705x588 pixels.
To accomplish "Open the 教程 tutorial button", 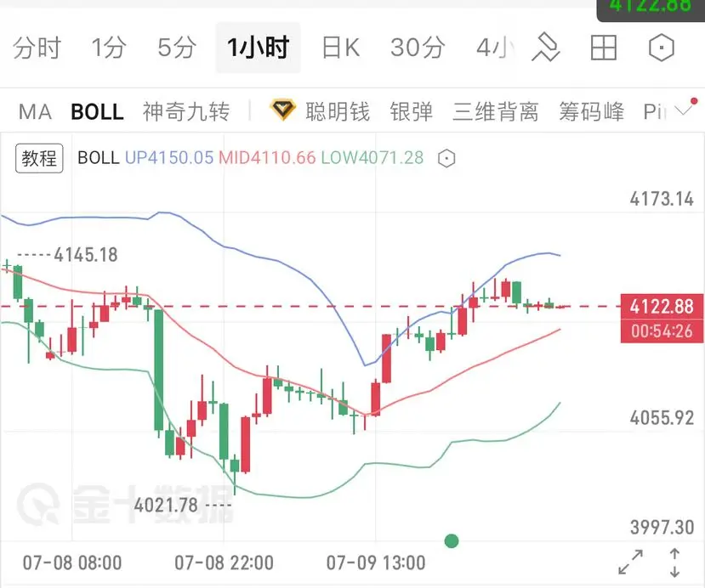I will (x=39, y=158).
